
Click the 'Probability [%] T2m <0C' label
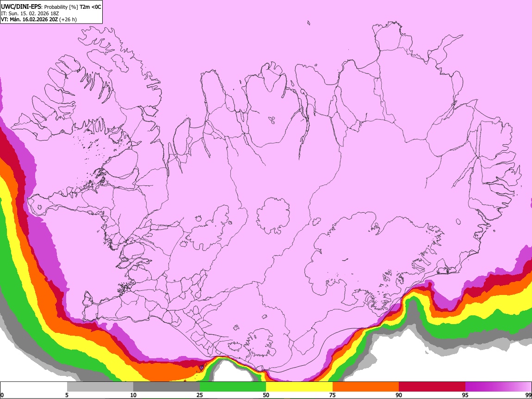point(73,7)
